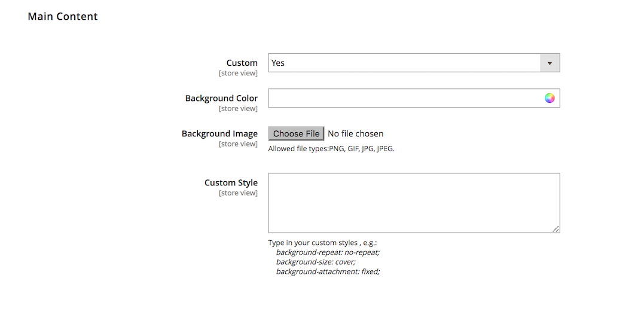Click the Choose File button
Screen dimensions: 644x312
[296, 133]
